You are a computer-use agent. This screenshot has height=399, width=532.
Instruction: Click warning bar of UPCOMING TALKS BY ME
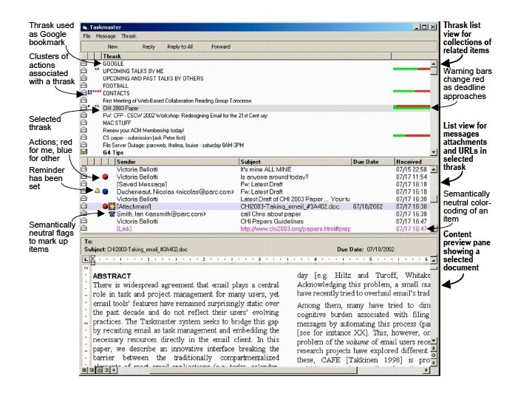pyautogui.click(x=412, y=69)
